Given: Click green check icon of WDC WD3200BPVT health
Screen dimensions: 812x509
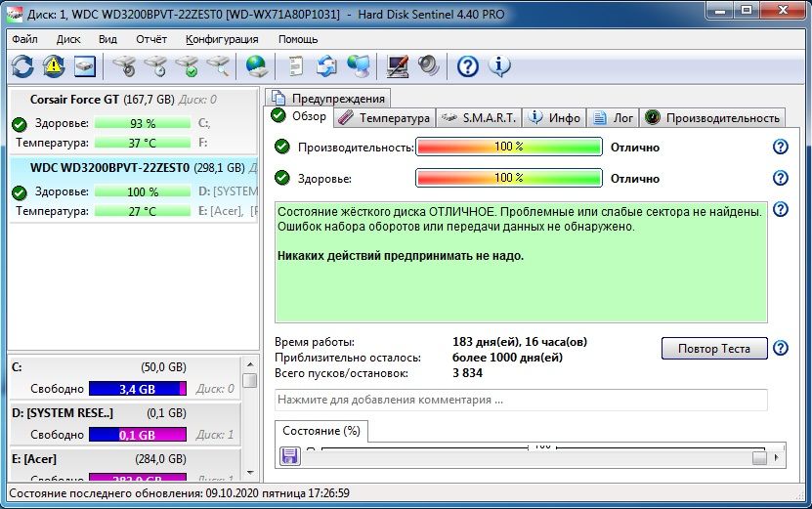Looking at the screenshot, I should pos(20,192).
